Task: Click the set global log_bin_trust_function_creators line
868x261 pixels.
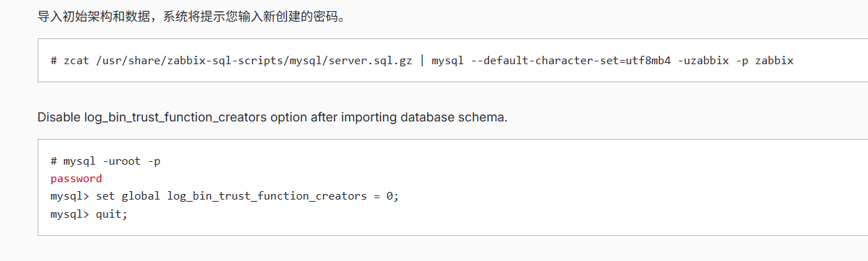Action: [224, 196]
